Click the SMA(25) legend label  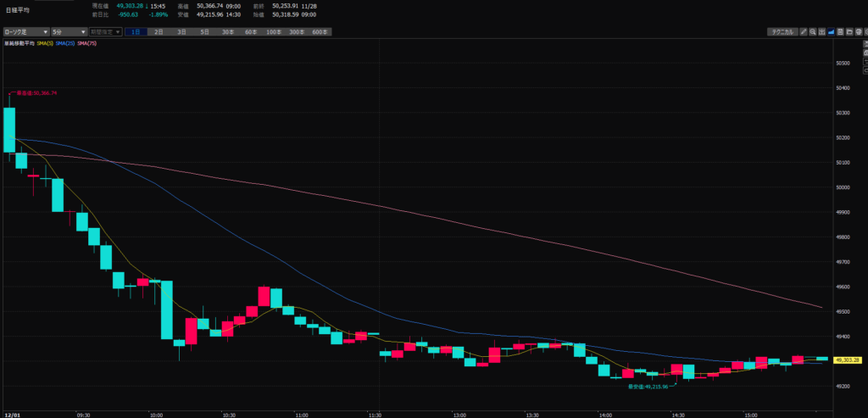[64, 43]
